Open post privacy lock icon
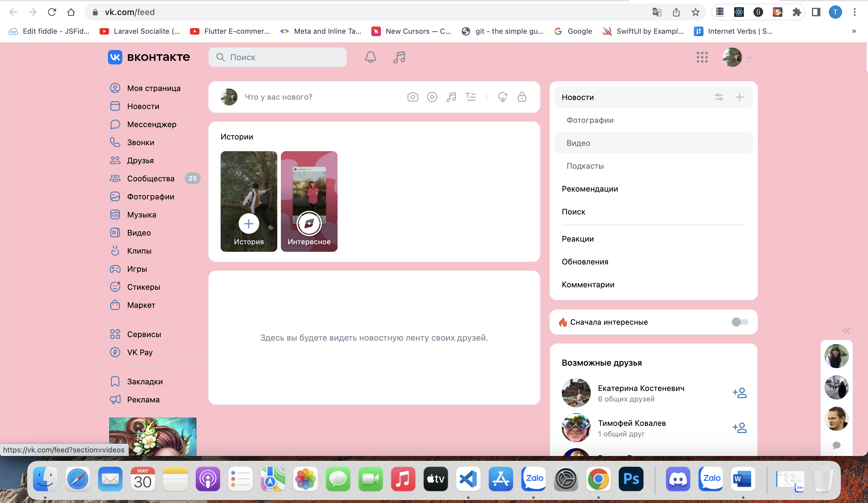Screen dimensions: 868x503 pos(522,97)
